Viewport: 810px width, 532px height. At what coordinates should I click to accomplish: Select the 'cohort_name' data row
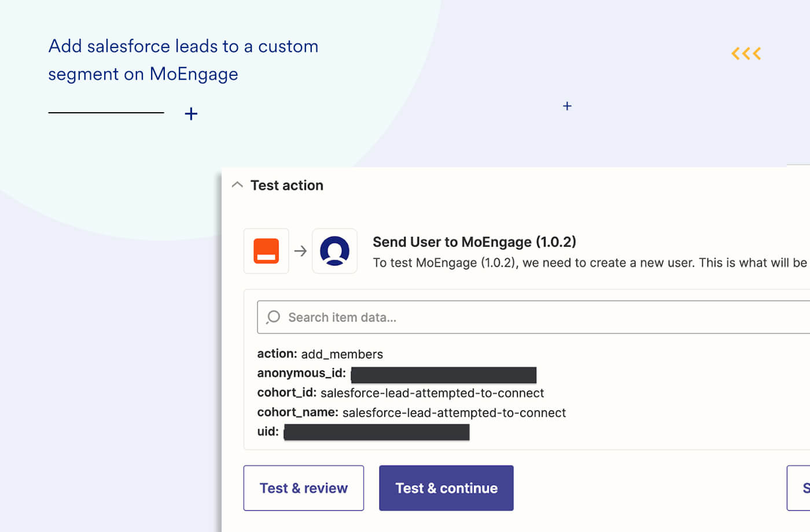click(x=411, y=413)
